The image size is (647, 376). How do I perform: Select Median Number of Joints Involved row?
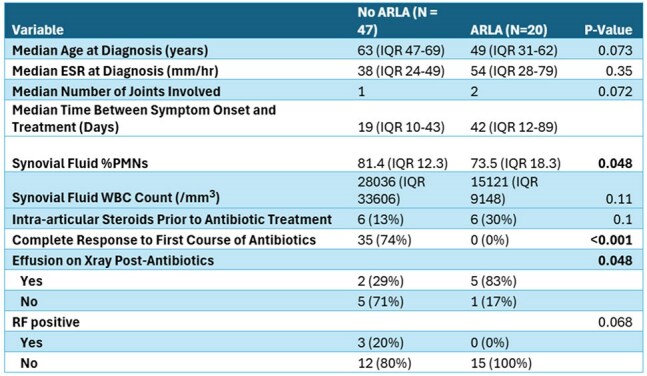click(x=324, y=91)
